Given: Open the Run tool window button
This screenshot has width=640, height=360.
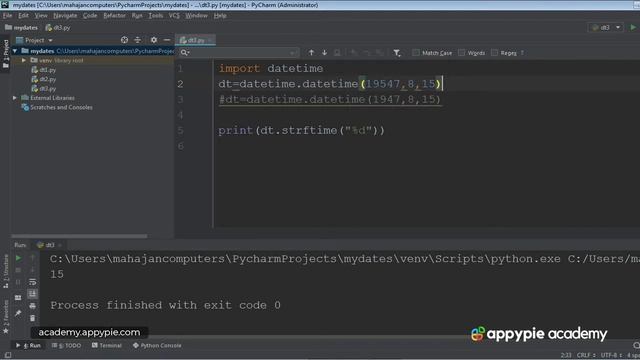Looking at the screenshot, I should (x=29, y=345).
